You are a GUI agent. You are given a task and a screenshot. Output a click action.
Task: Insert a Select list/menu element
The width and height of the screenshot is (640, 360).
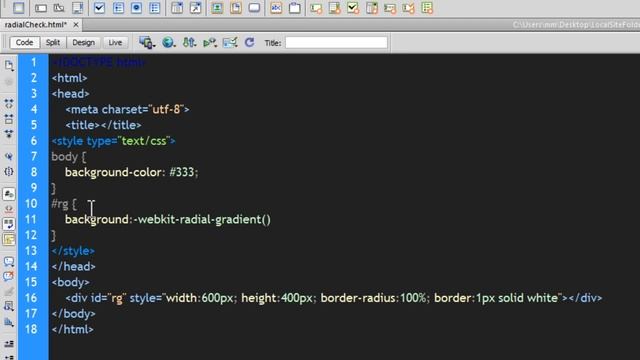click(x=177, y=8)
